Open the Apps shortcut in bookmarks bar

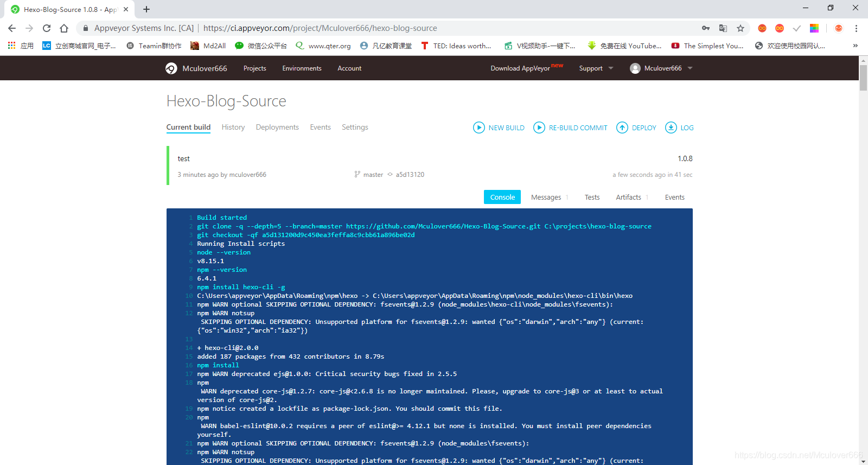pyautogui.click(x=21, y=46)
